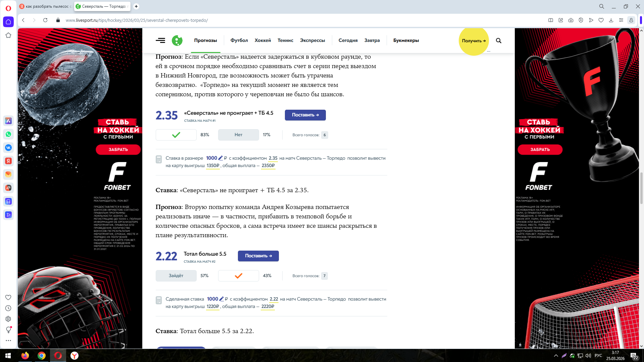The image size is (644, 362).
Task: Open a new browser tab
Action: pyautogui.click(x=136, y=6)
